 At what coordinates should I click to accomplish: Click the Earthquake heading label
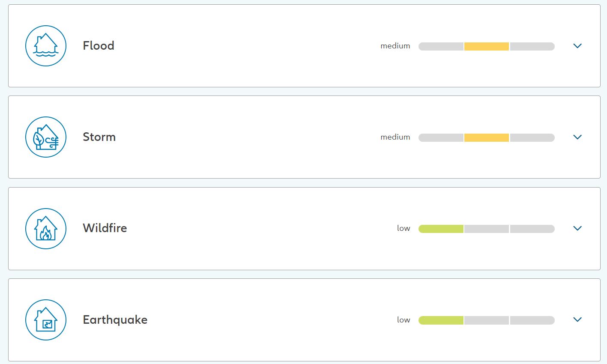coord(115,320)
